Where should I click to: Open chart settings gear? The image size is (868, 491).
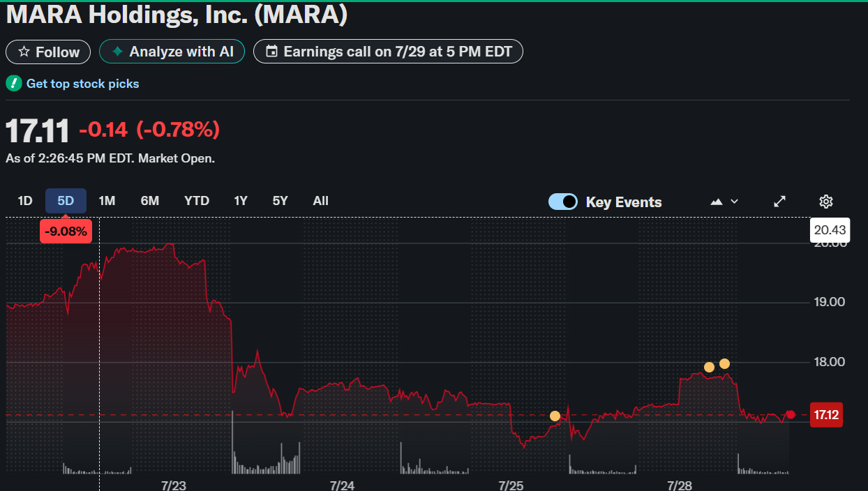click(x=826, y=202)
